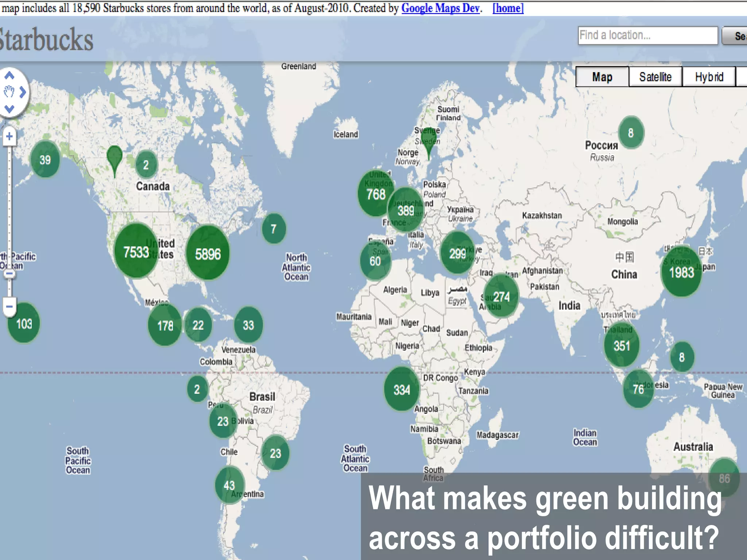Open the 389 cluster over Germany
The width and height of the screenshot is (747, 560).
pyautogui.click(x=406, y=210)
